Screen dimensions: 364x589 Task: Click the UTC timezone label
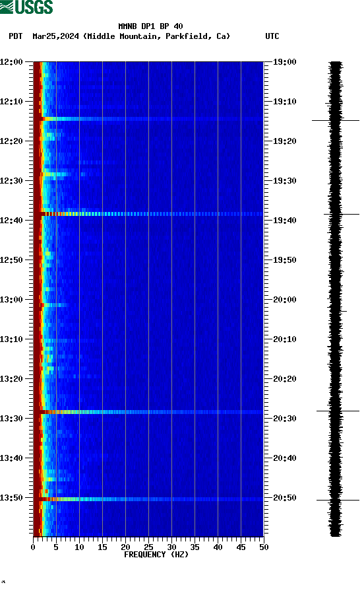[272, 36]
